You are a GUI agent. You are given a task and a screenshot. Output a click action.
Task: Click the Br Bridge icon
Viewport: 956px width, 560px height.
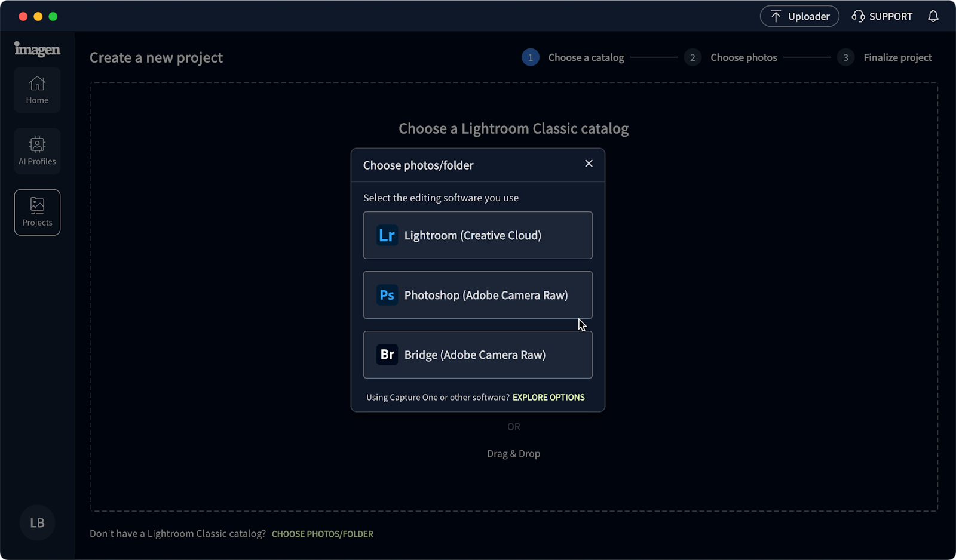coord(387,355)
